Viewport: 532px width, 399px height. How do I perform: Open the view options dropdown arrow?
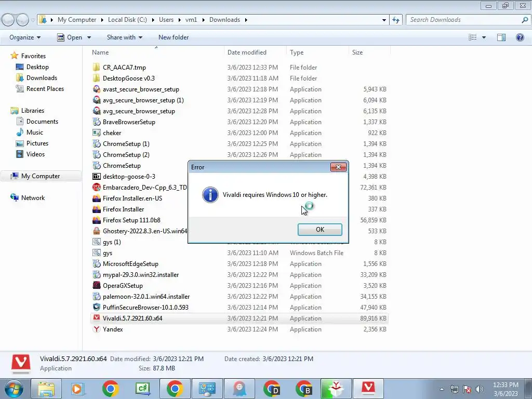[x=484, y=37]
